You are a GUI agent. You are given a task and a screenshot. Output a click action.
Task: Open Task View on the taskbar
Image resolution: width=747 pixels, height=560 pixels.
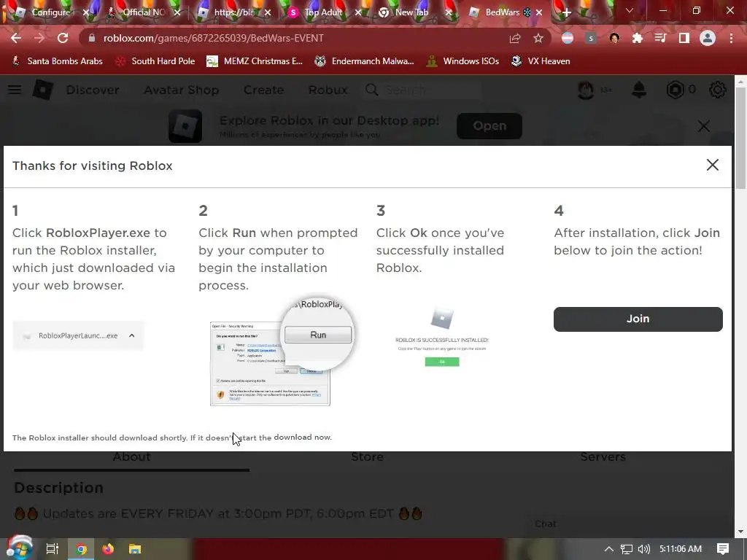(x=52, y=549)
